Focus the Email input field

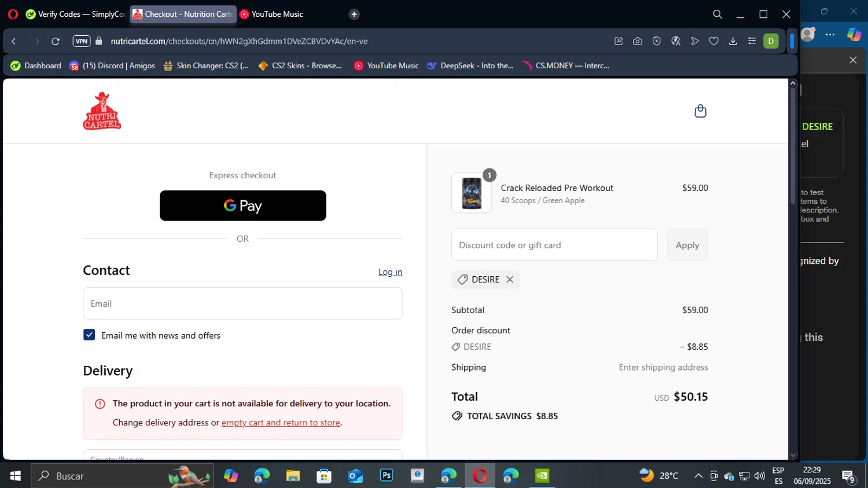(x=242, y=303)
